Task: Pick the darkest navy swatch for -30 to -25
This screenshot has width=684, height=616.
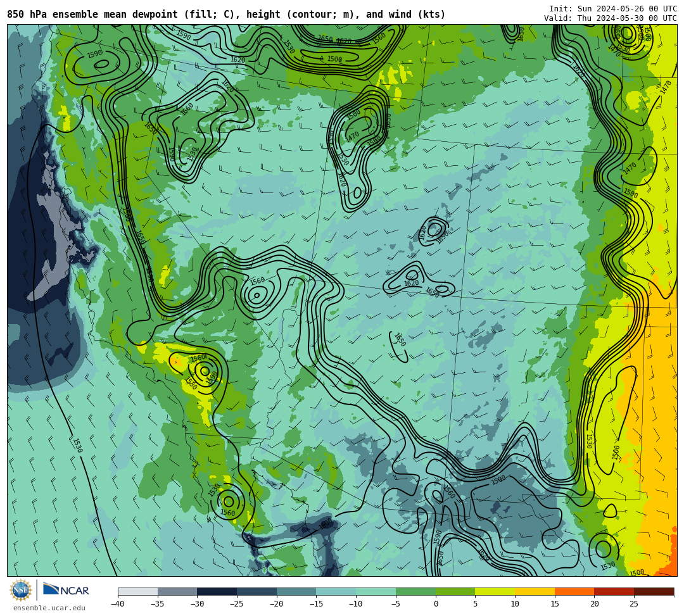Action: click(217, 591)
